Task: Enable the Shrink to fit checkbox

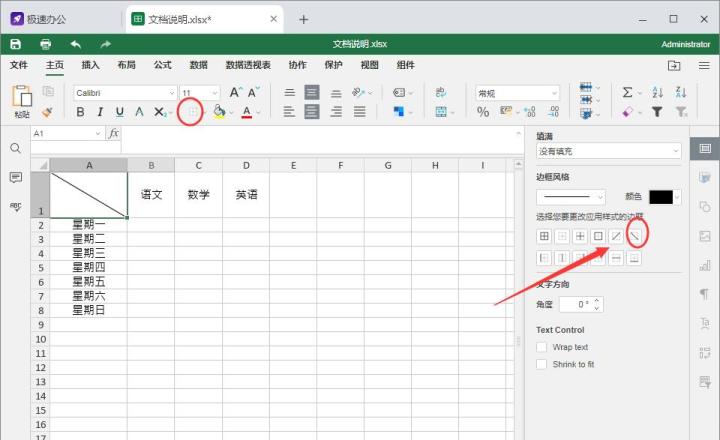Action: click(x=542, y=364)
